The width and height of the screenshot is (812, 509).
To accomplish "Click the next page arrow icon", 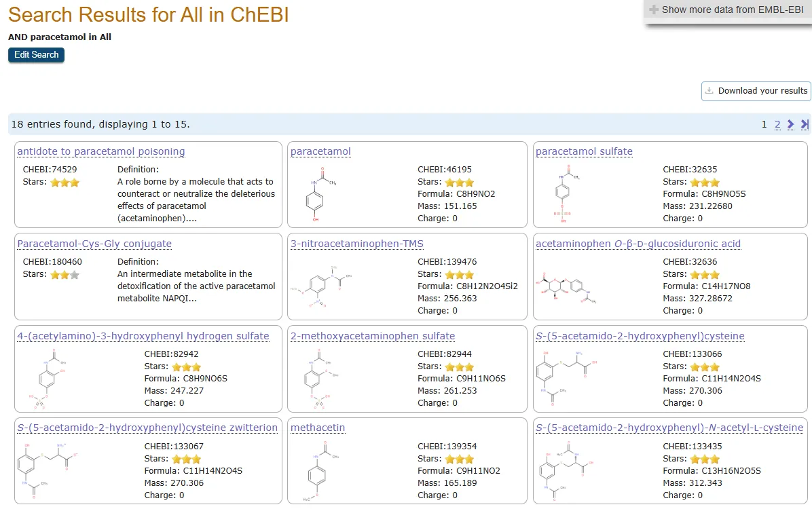I will [x=791, y=124].
